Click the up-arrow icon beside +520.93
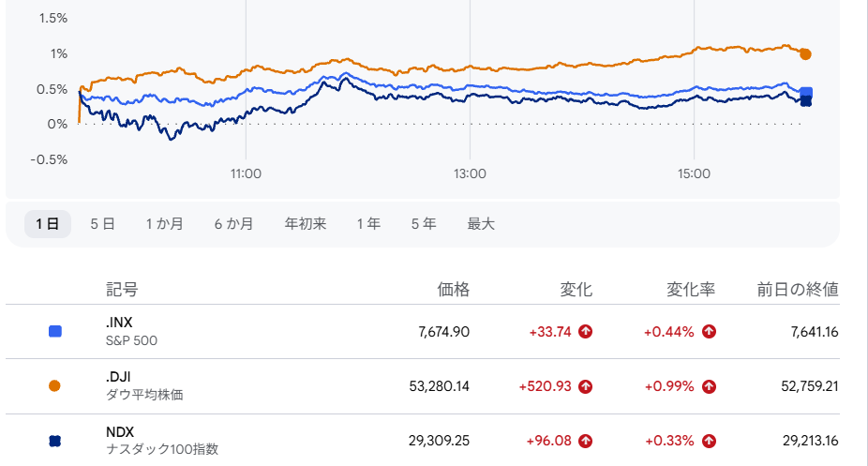Image resolution: width=868 pixels, height=466 pixels. click(x=585, y=386)
